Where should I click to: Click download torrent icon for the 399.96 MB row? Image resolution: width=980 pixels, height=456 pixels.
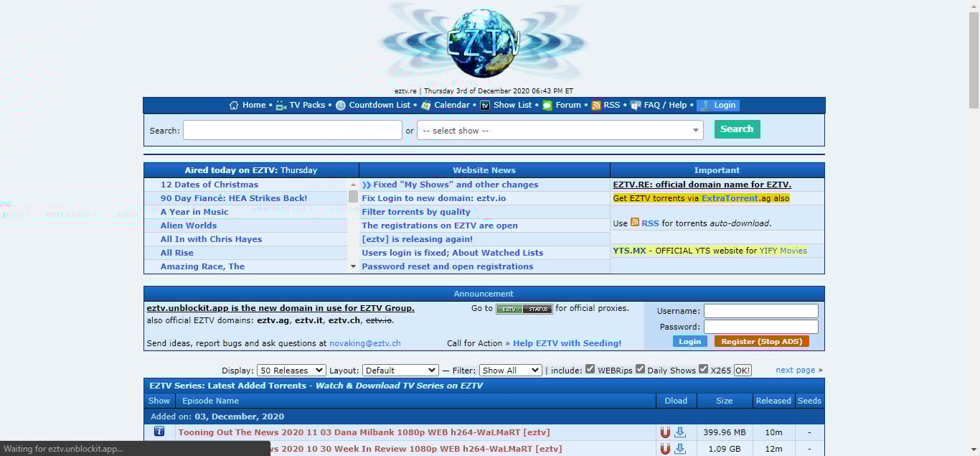[x=680, y=432]
